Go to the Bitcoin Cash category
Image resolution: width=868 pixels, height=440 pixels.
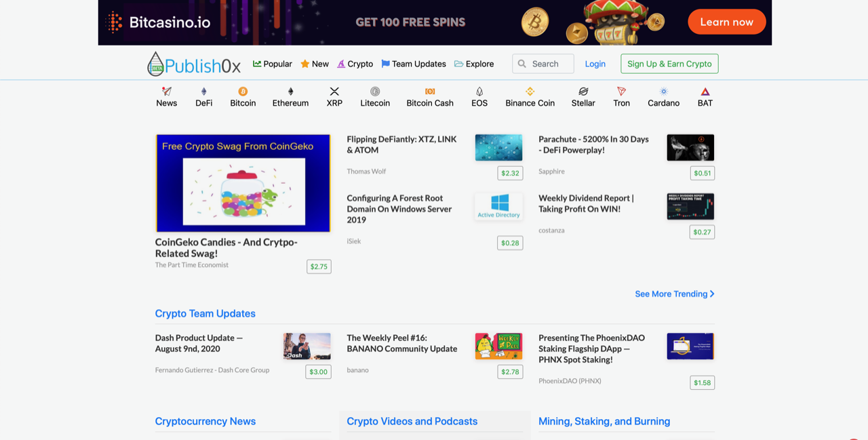pyautogui.click(x=430, y=97)
